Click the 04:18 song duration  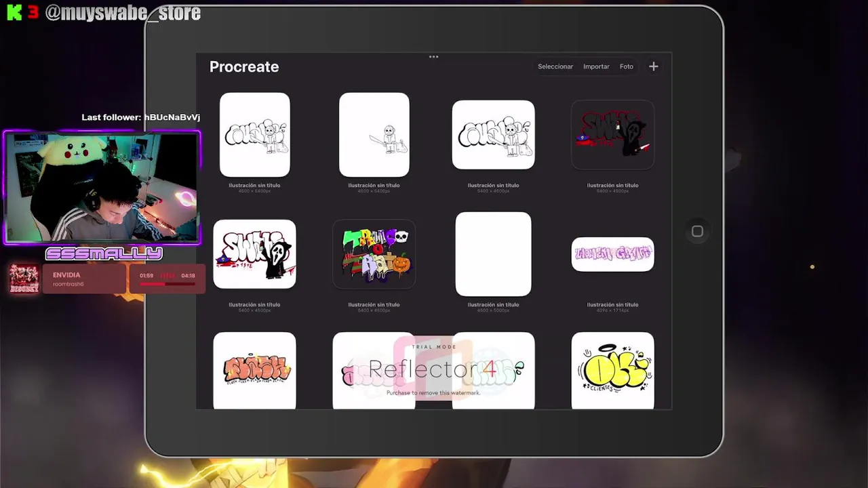pyautogui.click(x=188, y=276)
